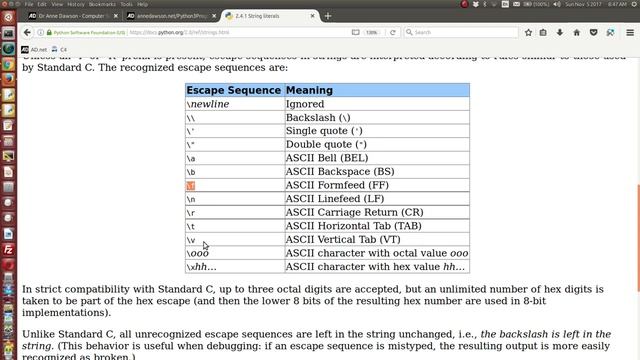Image resolution: width=640 pixels, height=360 pixels.
Task: Open the clock showing Sun Nov 5 2017
Action: click(x=595, y=4)
